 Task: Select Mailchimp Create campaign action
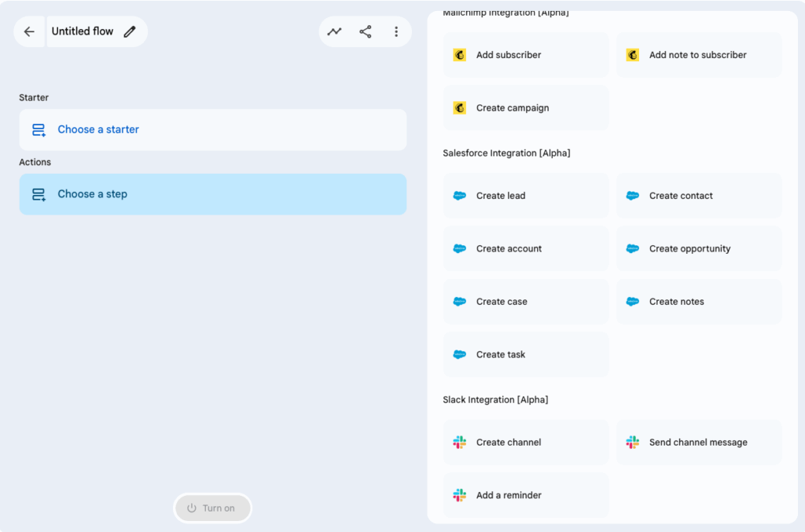[525, 108]
